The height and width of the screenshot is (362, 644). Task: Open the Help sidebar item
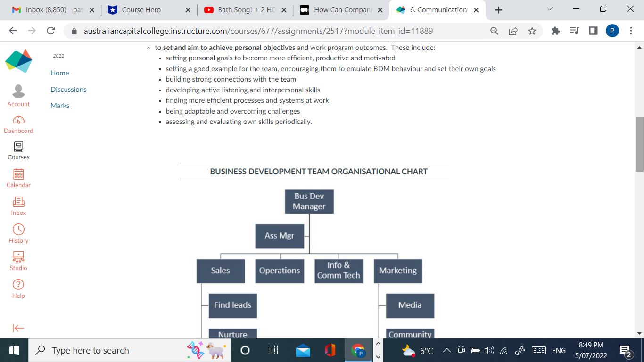coord(18,289)
